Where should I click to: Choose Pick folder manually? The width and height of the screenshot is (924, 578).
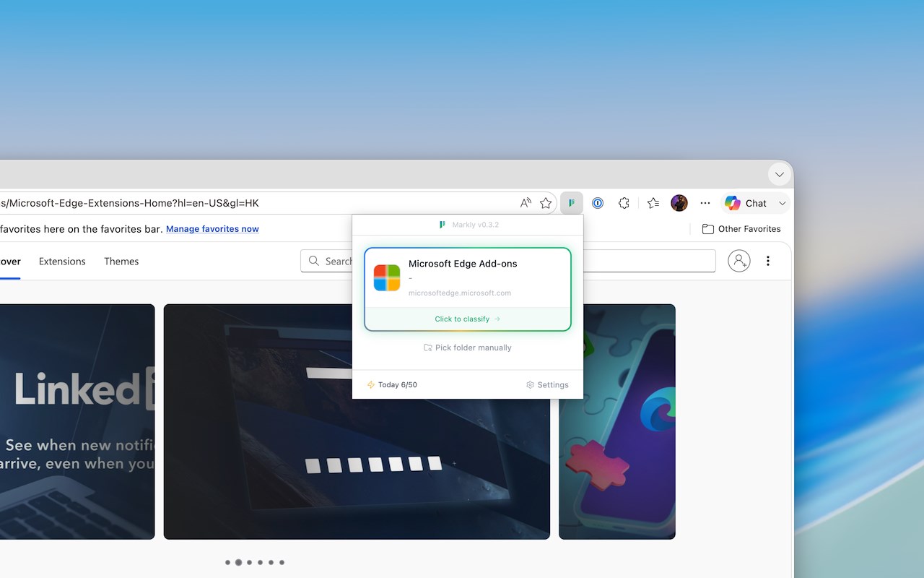[468, 348]
